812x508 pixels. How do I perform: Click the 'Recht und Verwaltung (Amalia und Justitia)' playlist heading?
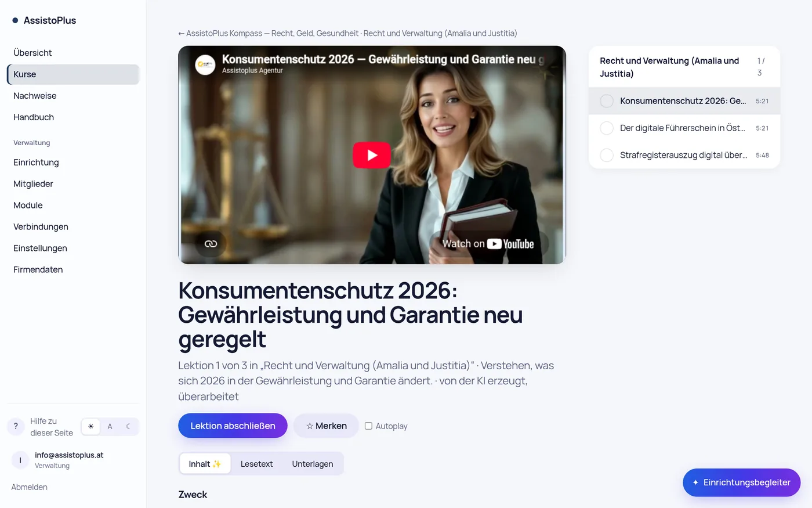[669, 67]
